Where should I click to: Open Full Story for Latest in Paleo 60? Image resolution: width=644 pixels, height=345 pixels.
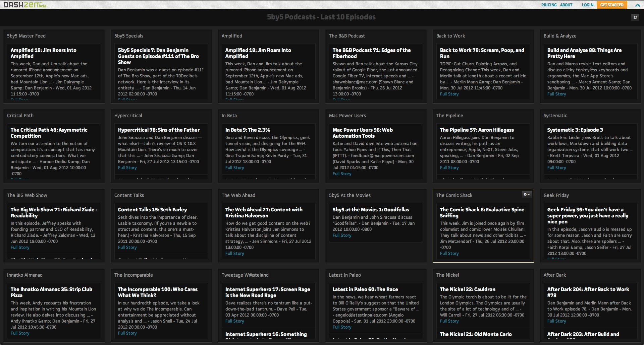342,327
